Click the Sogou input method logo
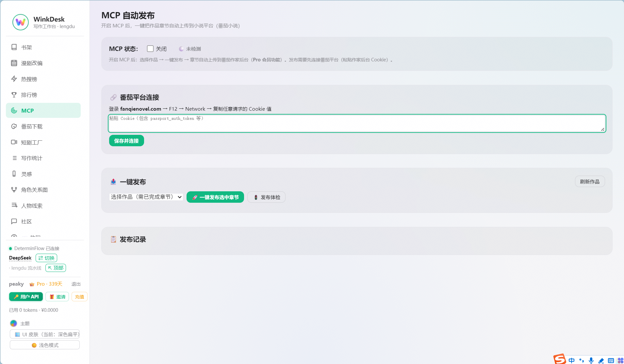The width and height of the screenshot is (624, 364). 560,359
